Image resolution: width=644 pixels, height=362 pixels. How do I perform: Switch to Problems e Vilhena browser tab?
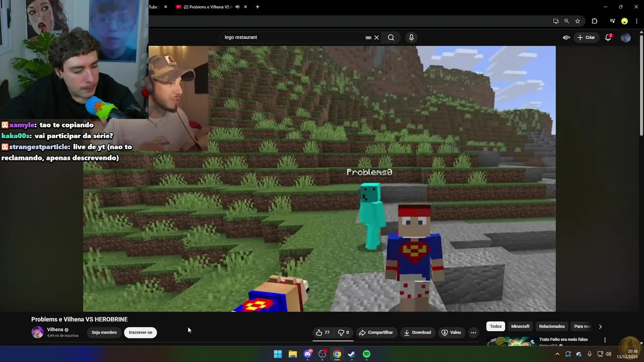207,7
